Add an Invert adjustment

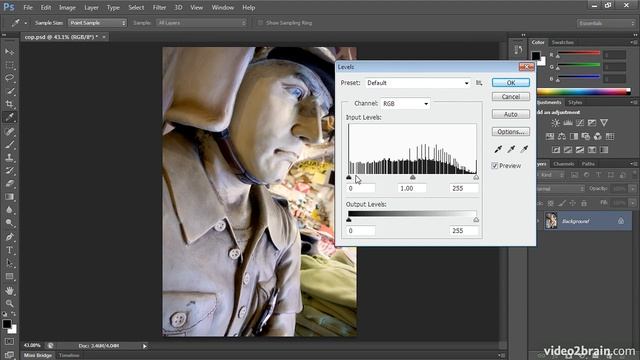556,150
